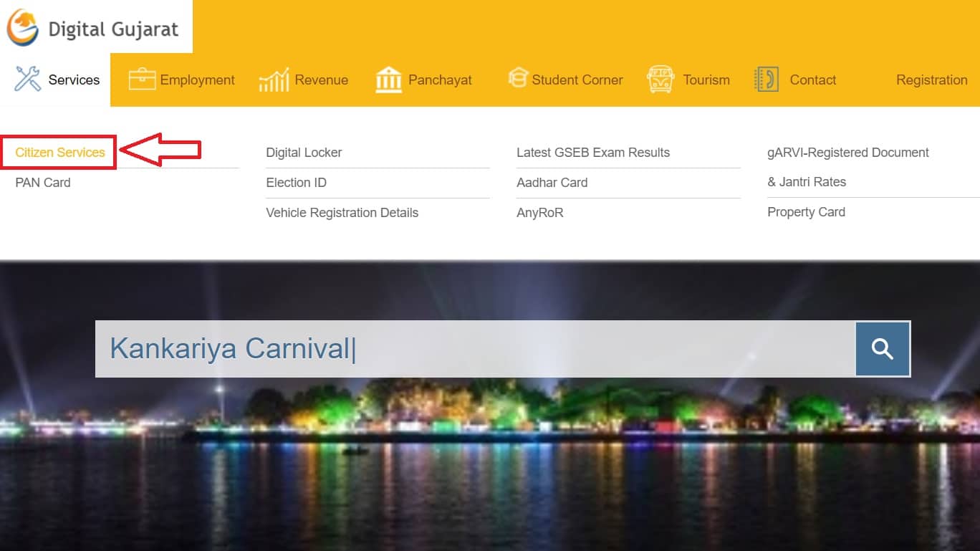Open the Student Corner menu
This screenshot has width=980, height=551.
point(577,80)
